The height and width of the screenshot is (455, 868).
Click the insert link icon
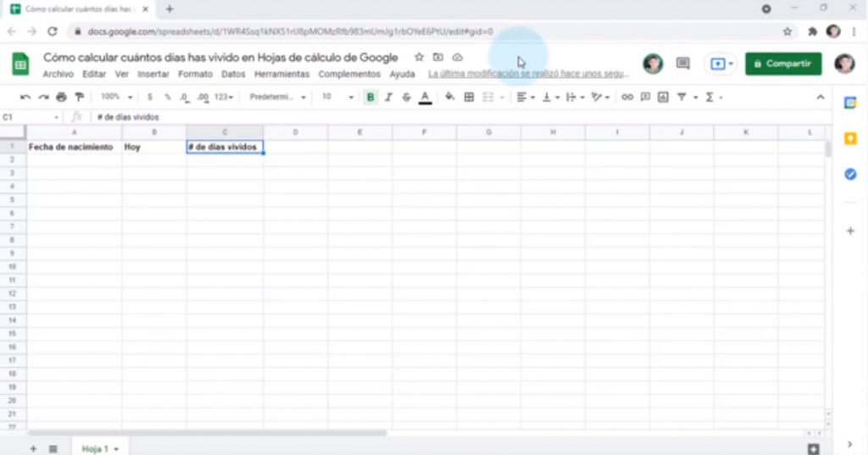(x=627, y=97)
